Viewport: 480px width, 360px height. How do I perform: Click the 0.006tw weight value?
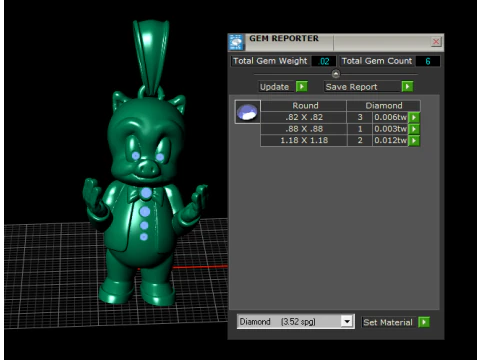tap(390, 117)
